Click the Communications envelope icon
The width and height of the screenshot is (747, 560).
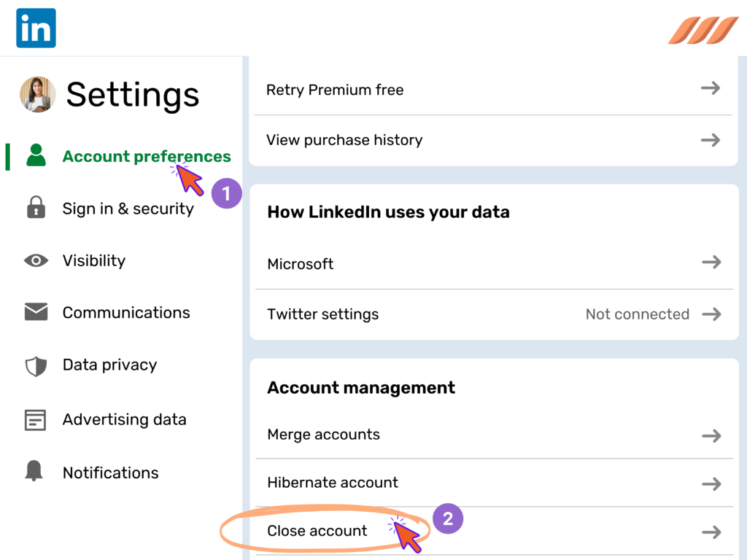tap(36, 312)
